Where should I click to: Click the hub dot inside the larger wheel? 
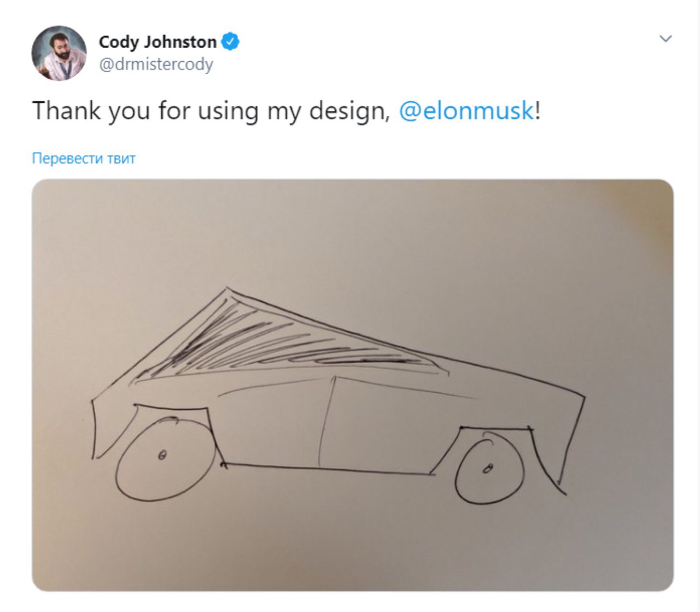tap(161, 454)
